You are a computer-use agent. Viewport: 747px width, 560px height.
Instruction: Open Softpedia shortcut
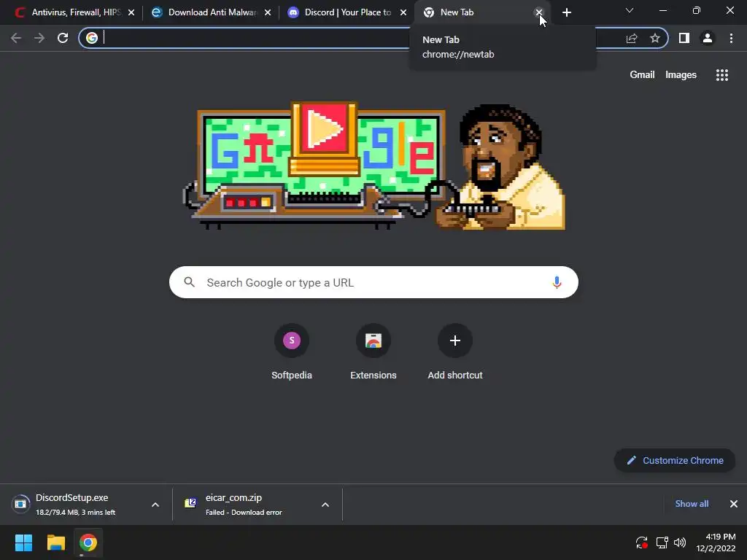pos(292,352)
